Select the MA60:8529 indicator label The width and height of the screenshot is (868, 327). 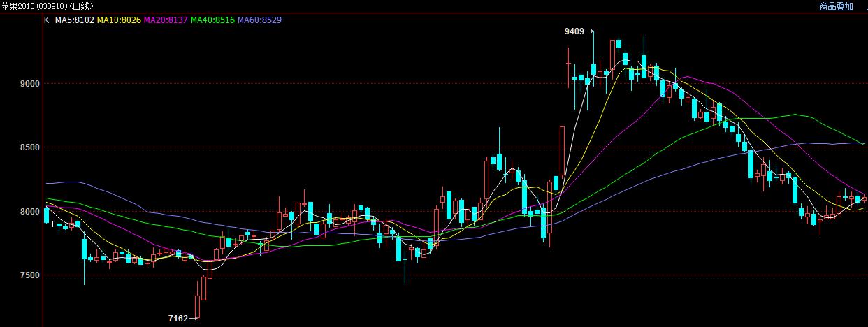coord(260,20)
